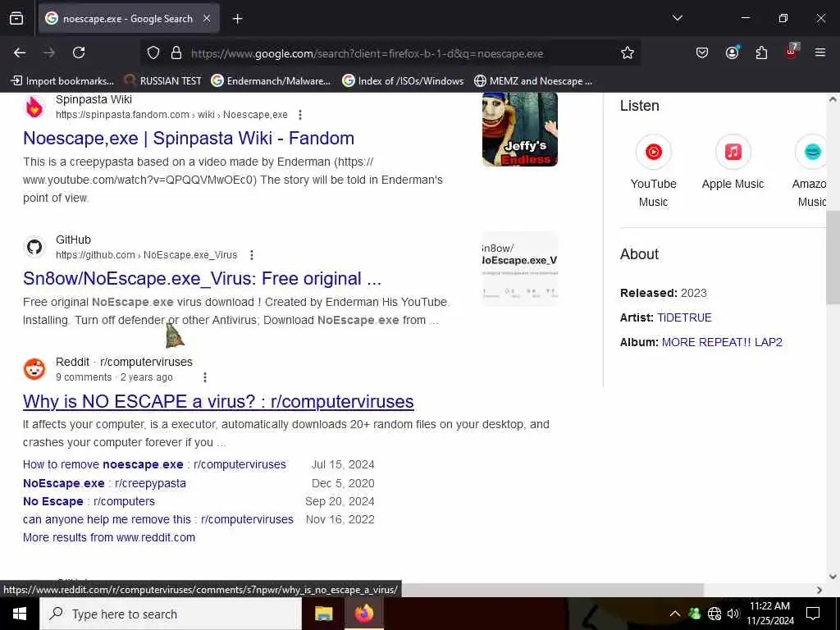The width and height of the screenshot is (840, 630).
Task: Click the Firefox taskbar icon
Action: pos(363,614)
